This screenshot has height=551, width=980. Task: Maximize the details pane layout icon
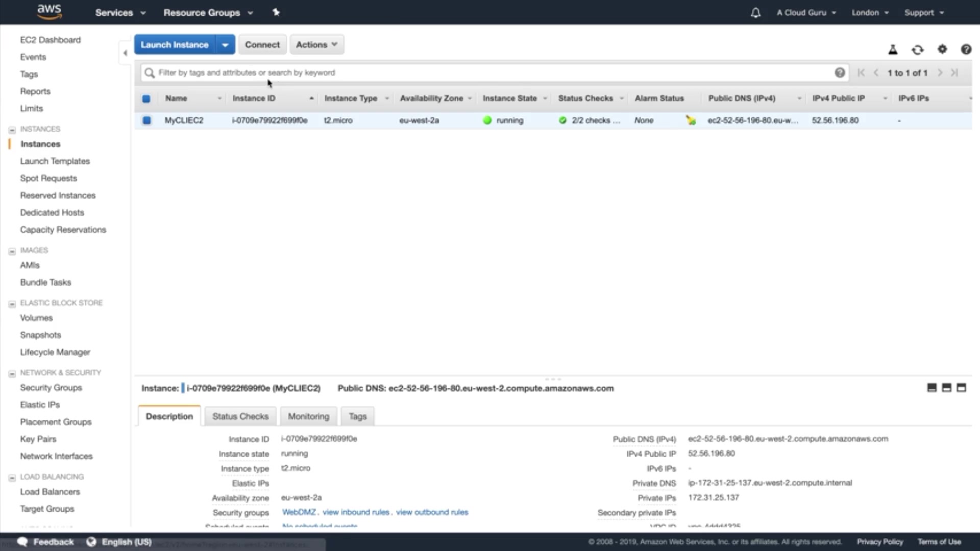(x=961, y=388)
